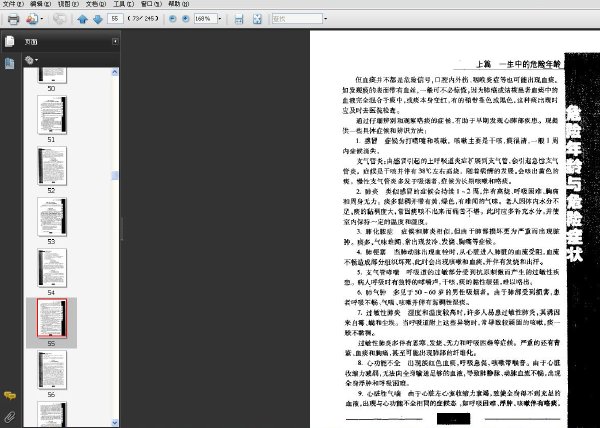Viewport: 600px width, 428px height.
Task: Open the 文档 (Document) menu
Action: [x=96, y=4]
